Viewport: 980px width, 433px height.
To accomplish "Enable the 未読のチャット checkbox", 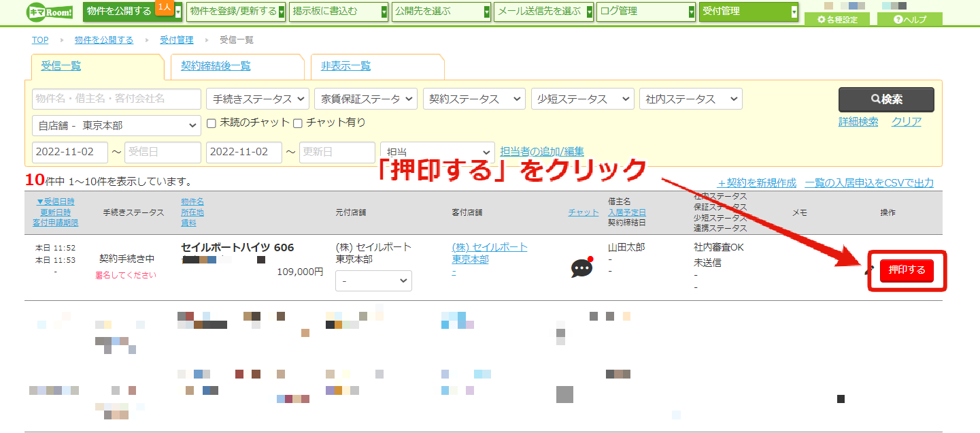I will tap(212, 123).
